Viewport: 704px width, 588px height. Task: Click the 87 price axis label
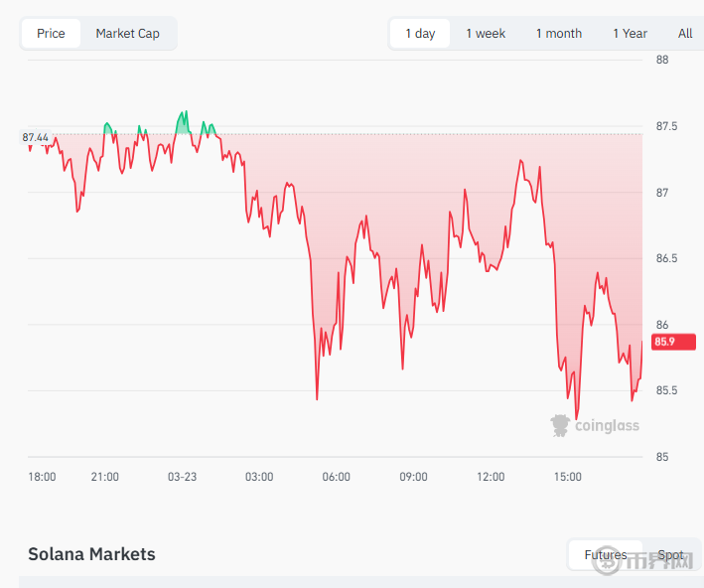[x=662, y=193]
